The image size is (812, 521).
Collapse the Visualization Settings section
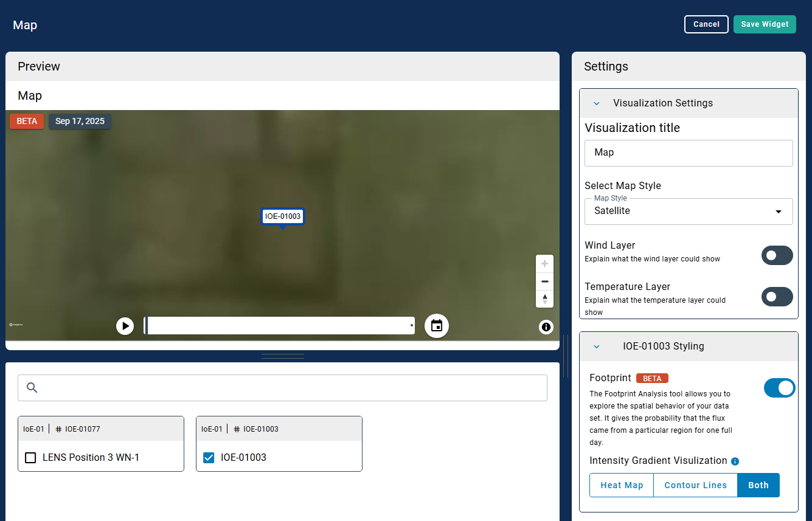pyautogui.click(x=597, y=103)
